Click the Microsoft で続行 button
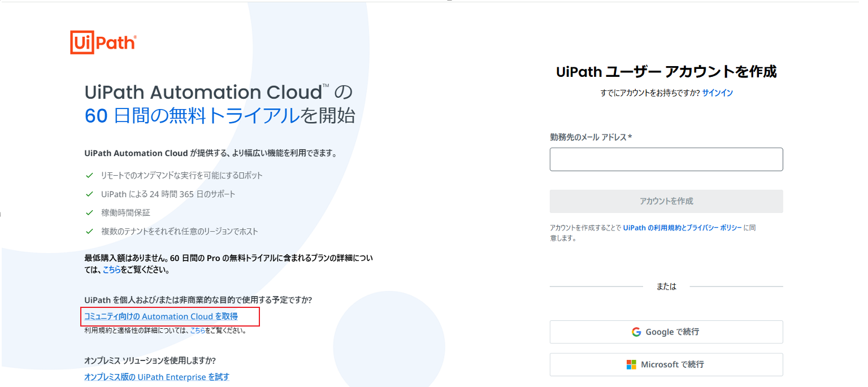The height and width of the screenshot is (387, 868). click(666, 364)
